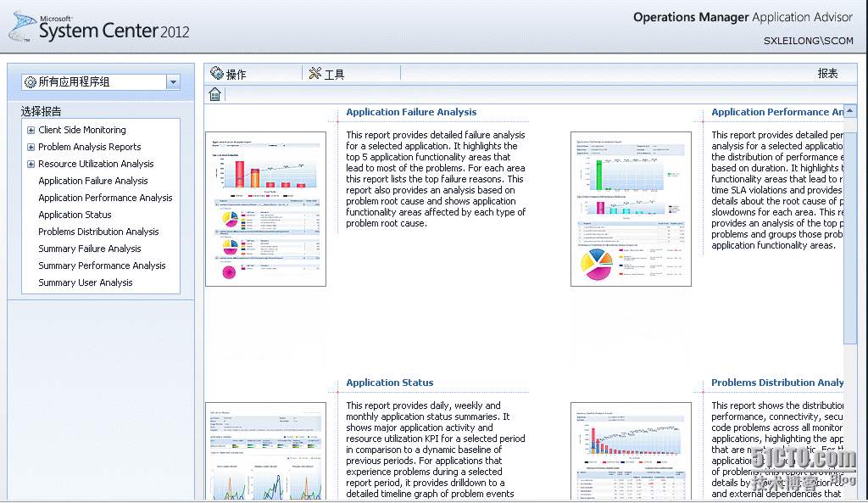Select Problems Distribution Analysis in report list

98,232
